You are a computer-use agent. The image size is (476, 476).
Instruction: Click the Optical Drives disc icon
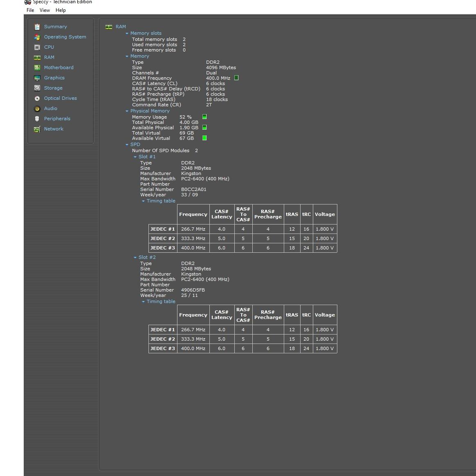coord(37,98)
